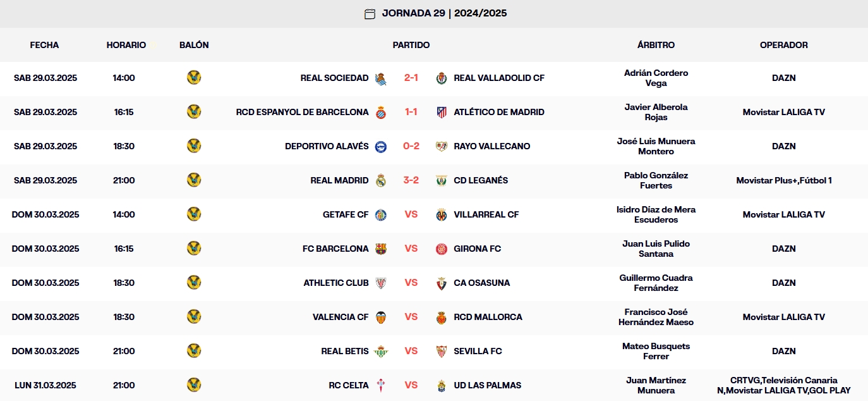Select the Rayo Vallecano crest
Viewport: 868px width, 401px height.
click(x=442, y=146)
